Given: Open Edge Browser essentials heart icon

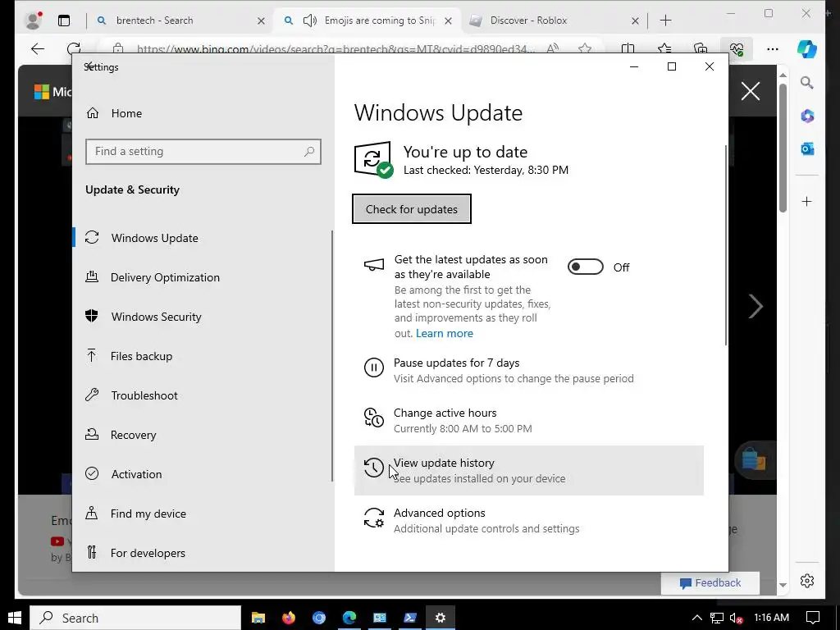Looking at the screenshot, I should (x=737, y=49).
